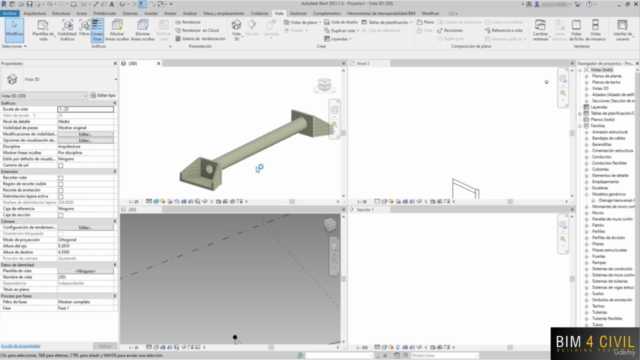Click Mostrar líneas ocultas
The height and width of the screenshot is (360, 640).
coord(117,30)
